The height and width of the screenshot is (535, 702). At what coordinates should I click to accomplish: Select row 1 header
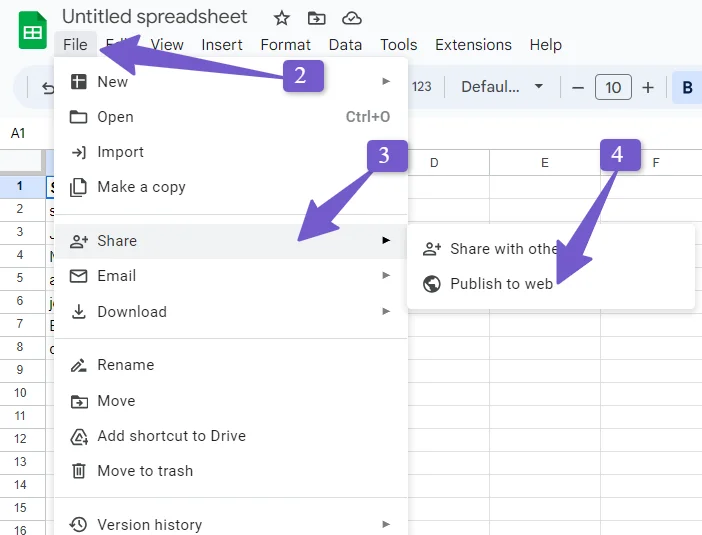point(20,186)
